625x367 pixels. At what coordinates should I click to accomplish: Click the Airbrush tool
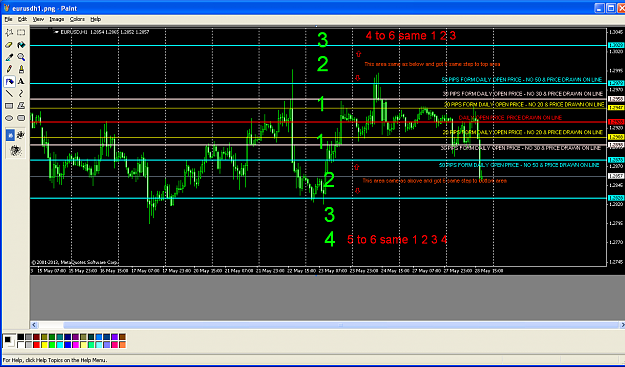point(9,82)
